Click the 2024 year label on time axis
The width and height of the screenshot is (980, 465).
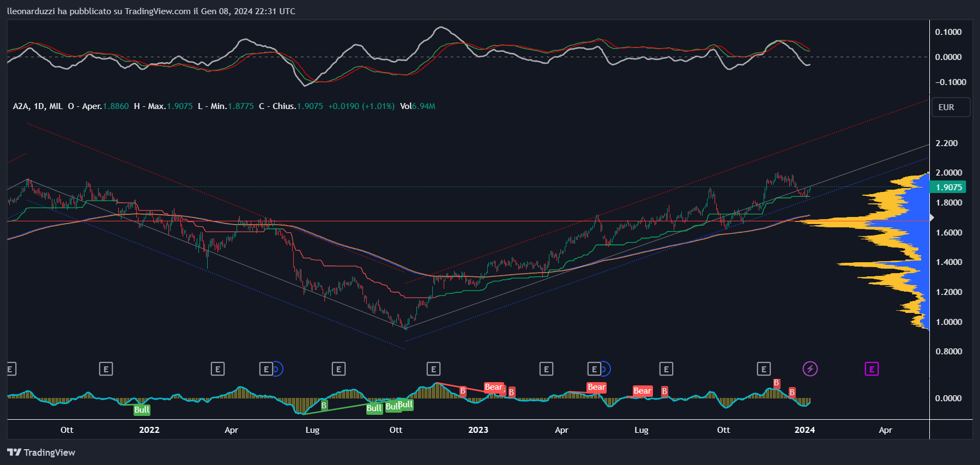tap(804, 430)
